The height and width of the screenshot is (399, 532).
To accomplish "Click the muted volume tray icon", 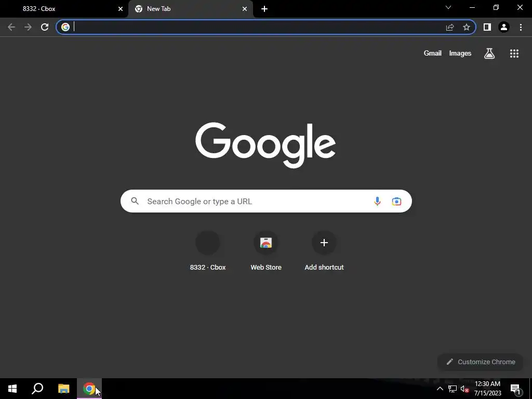I will (x=464, y=389).
